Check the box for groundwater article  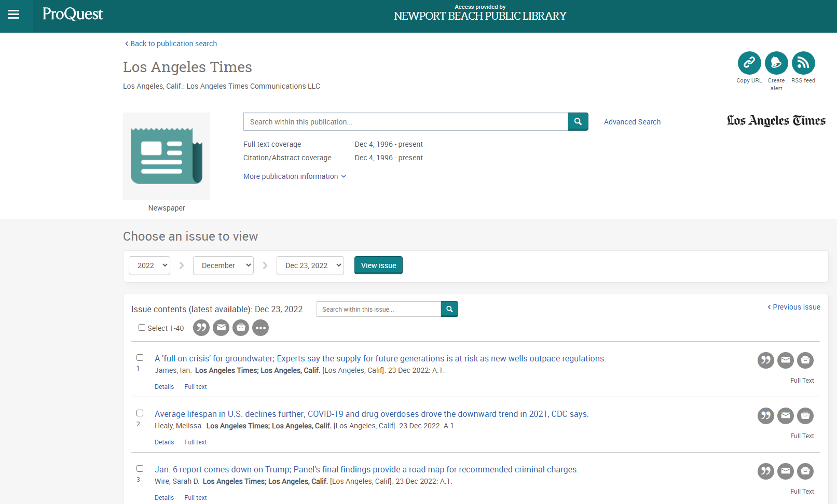tap(140, 358)
